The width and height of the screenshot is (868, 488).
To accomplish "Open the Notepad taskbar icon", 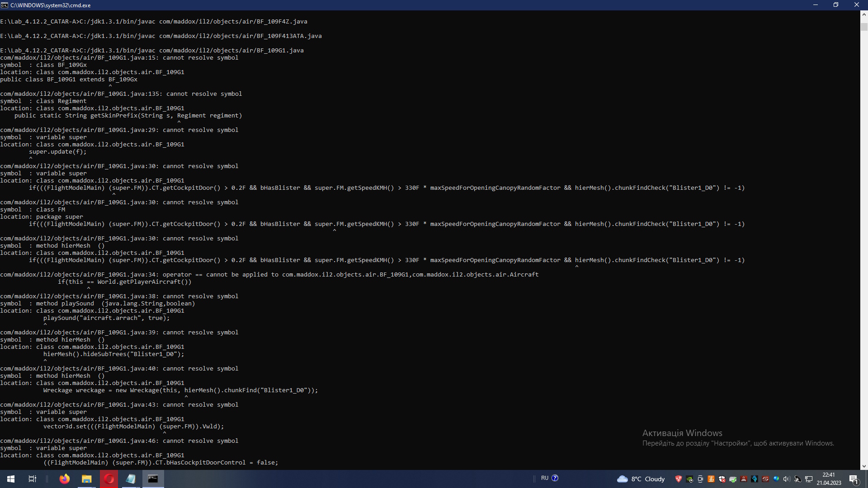I will tap(131, 479).
